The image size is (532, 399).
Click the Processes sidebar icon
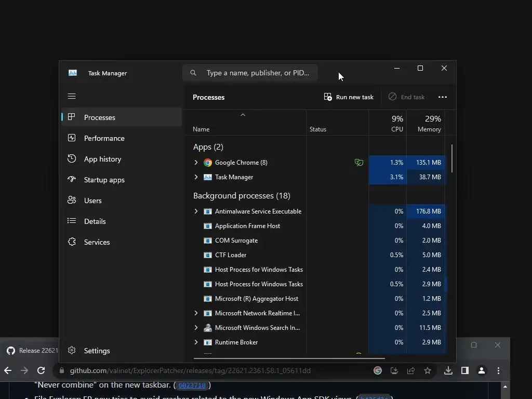[x=72, y=117]
